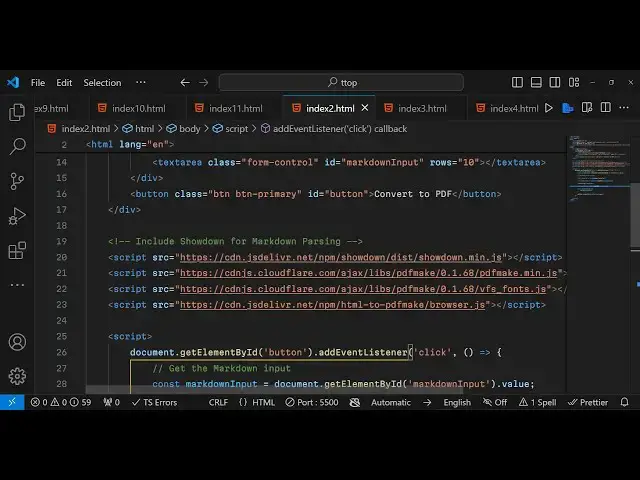Open the File menu
This screenshot has height=480, width=640.
[38, 82]
